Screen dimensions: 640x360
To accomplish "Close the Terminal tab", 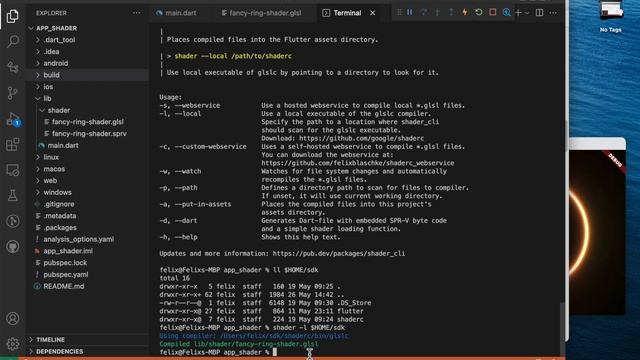I will pos(373,13).
